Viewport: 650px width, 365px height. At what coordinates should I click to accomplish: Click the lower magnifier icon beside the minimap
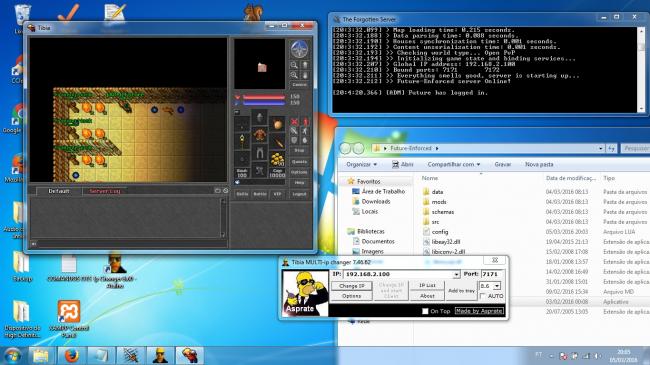click(294, 75)
